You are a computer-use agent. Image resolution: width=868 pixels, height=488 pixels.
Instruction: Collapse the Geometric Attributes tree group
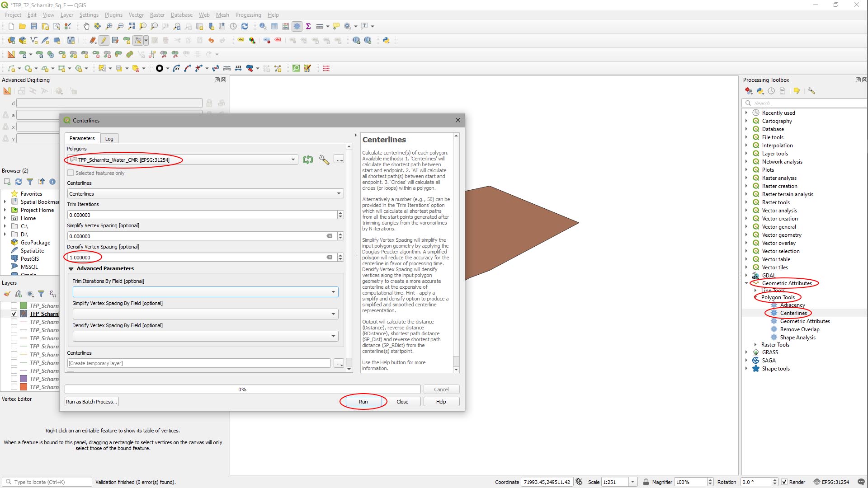click(x=746, y=283)
